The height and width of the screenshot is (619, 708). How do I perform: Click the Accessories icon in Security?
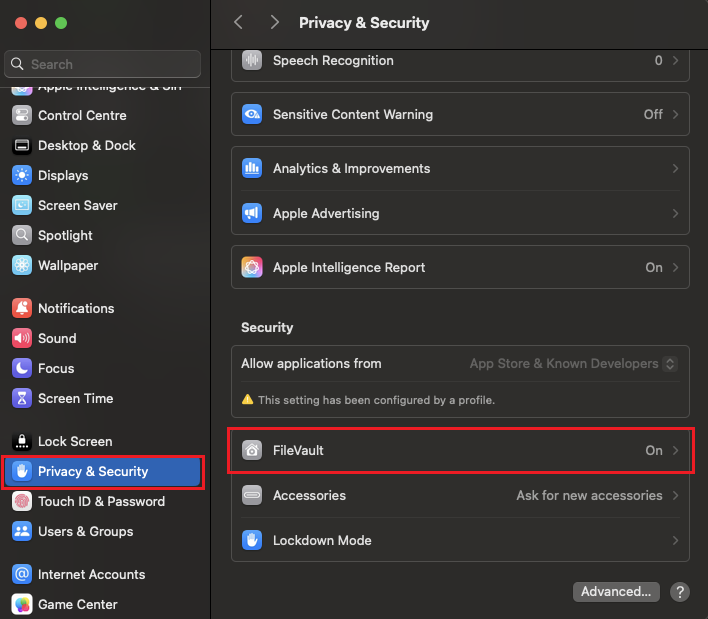[x=252, y=496]
